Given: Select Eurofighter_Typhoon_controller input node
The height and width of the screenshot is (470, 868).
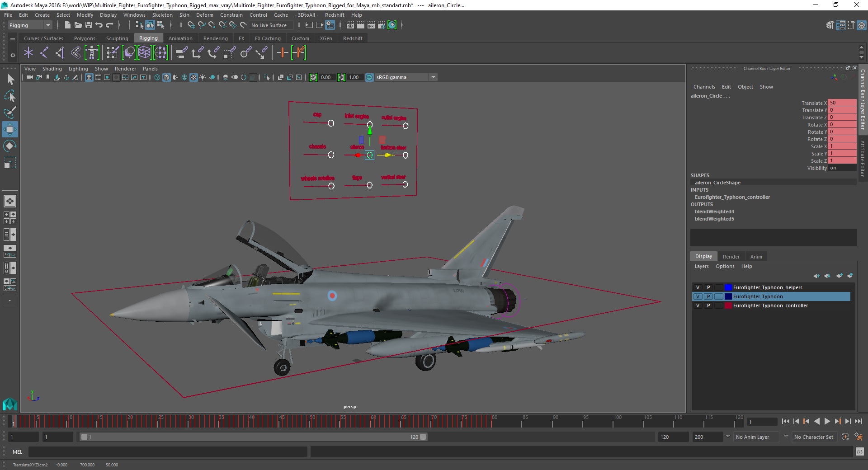Looking at the screenshot, I should pos(732,197).
